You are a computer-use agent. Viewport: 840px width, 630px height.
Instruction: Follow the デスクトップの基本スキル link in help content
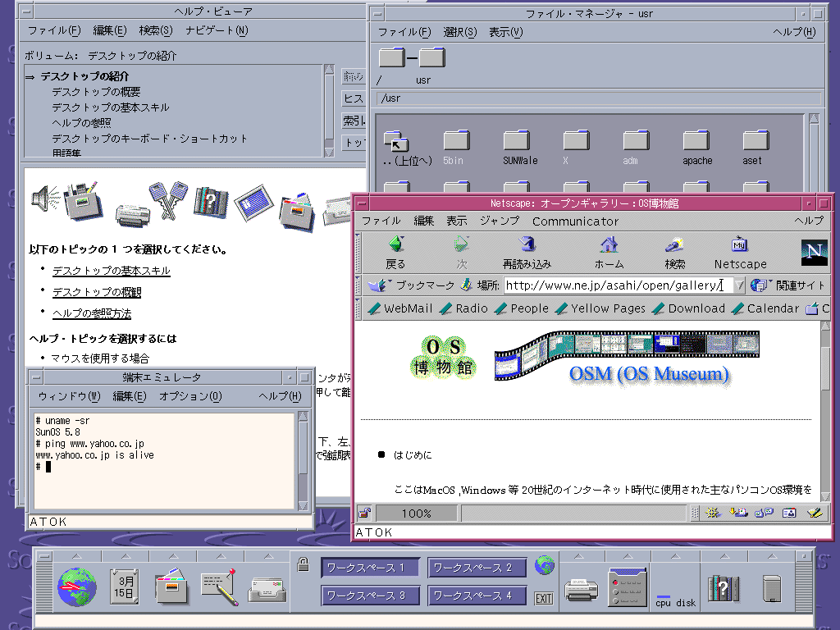[112, 271]
